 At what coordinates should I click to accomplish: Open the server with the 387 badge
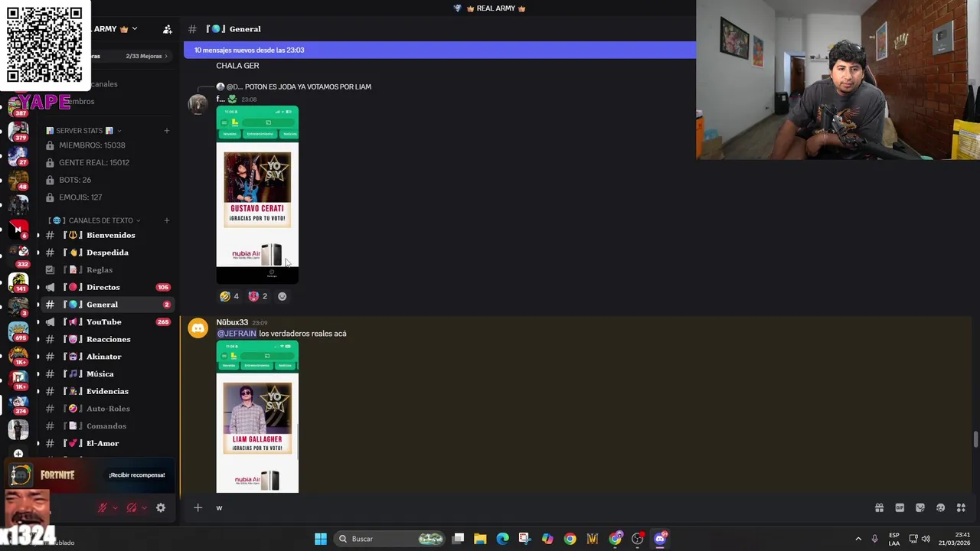tap(18, 106)
